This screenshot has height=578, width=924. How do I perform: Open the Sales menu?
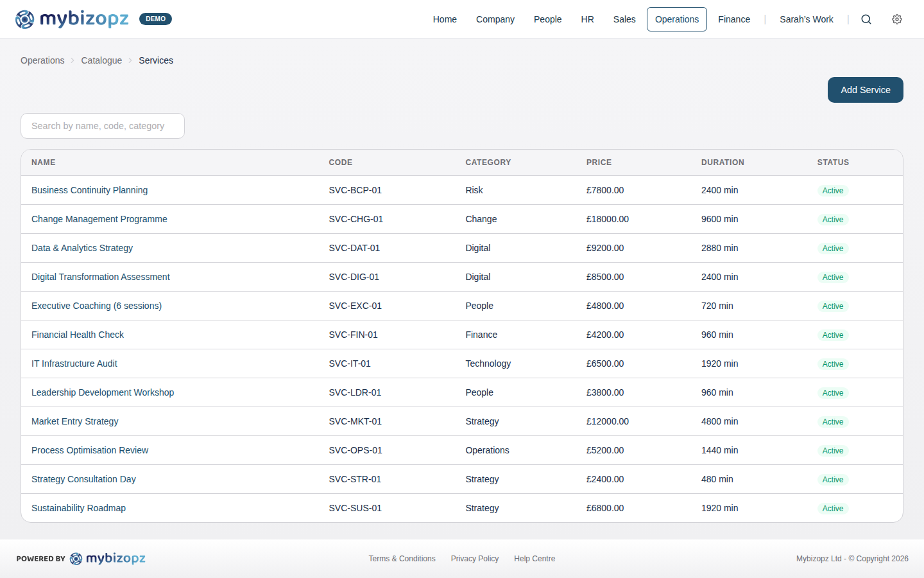pyautogui.click(x=624, y=19)
